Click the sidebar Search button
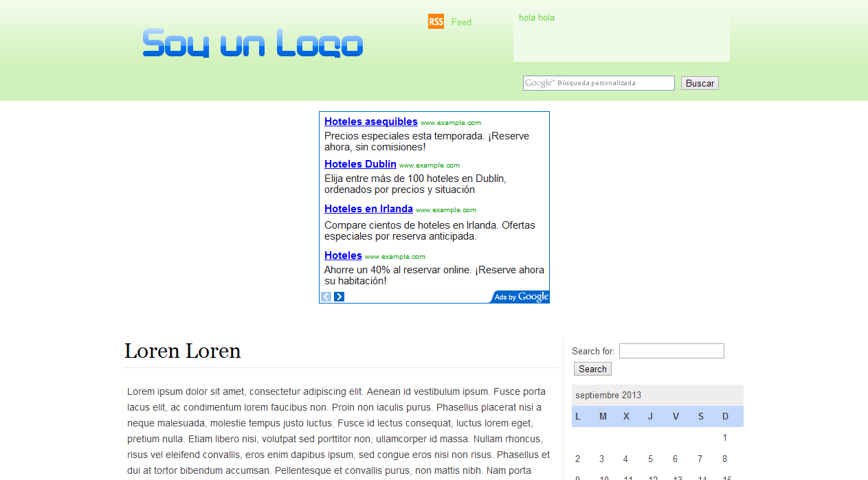868x480 pixels. pyautogui.click(x=592, y=369)
